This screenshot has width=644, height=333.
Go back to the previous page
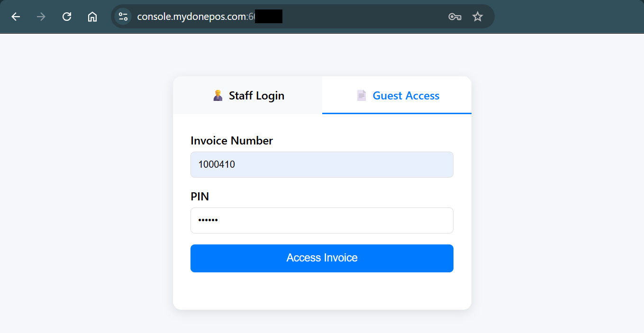16,17
